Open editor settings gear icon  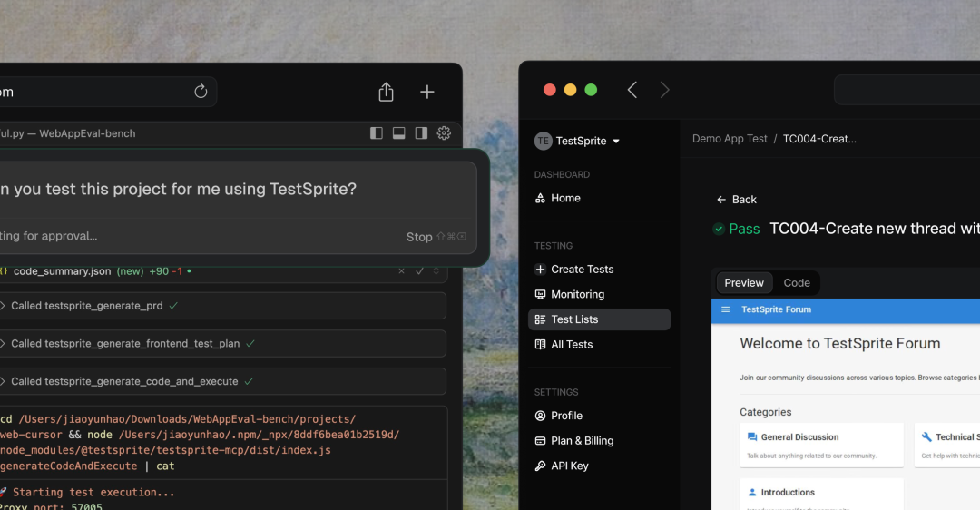point(444,133)
